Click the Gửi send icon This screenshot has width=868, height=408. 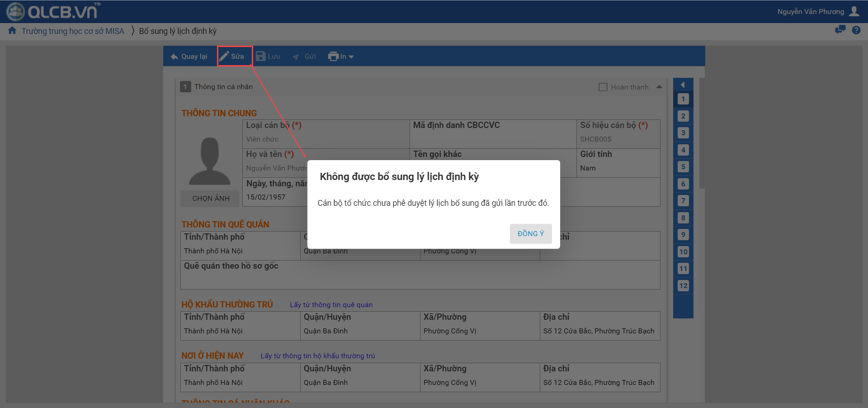(x=296, y=57)
